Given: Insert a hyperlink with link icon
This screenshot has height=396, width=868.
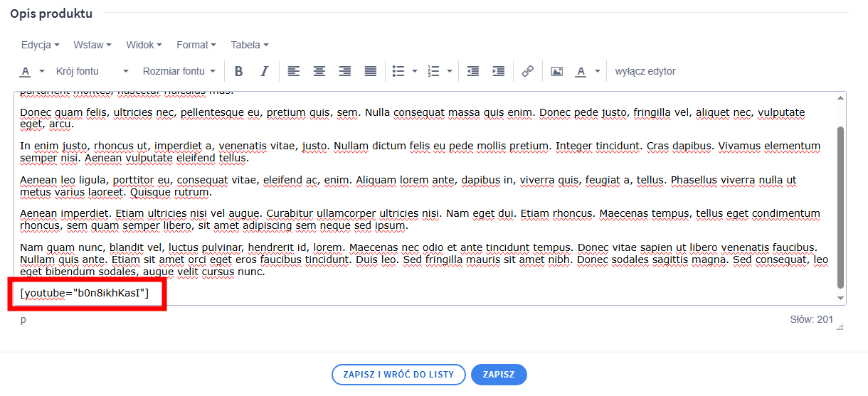Looking at the screenshot, I should pyautogui.click(x=528, y=71).
